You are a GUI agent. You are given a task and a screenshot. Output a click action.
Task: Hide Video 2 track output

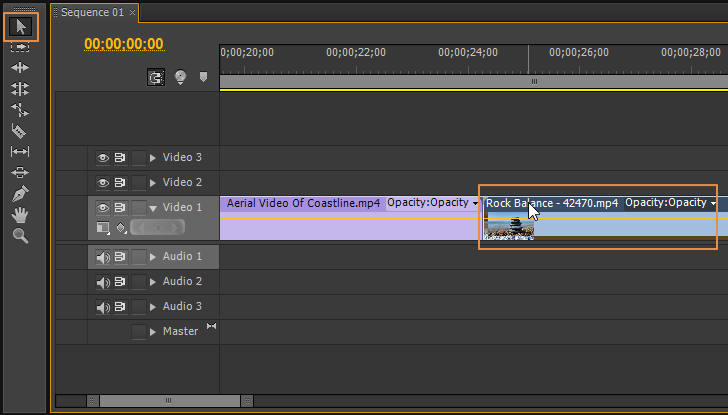tap(103, 183)
